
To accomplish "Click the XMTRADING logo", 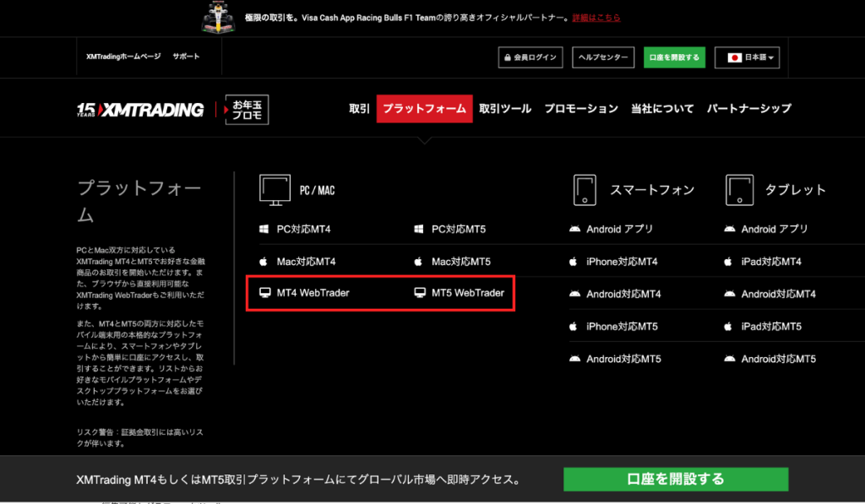I will click(x=138, y=108).
